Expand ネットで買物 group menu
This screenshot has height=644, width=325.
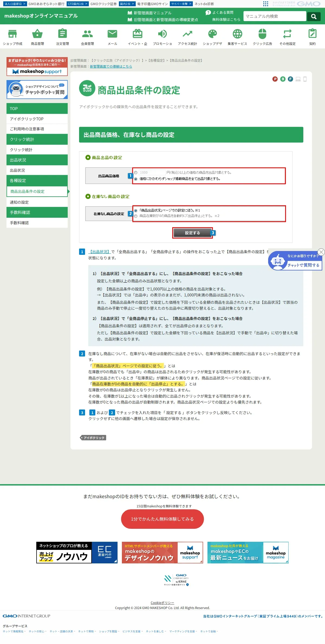coord(87,631)
